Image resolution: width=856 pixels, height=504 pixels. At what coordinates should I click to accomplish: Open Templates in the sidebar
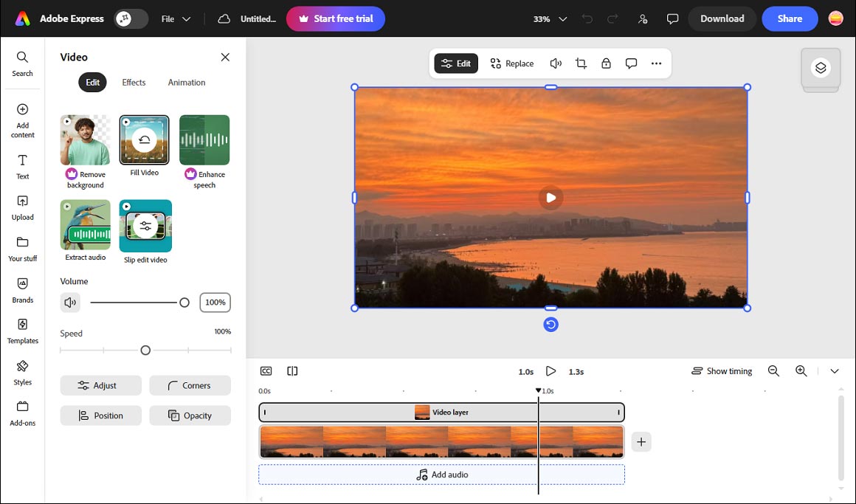point(22,331)
